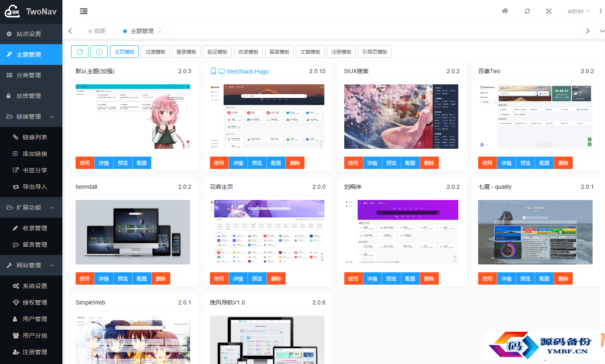Open 导出导入 in the sidebar

pyautogui.click(x=31, y=187)
